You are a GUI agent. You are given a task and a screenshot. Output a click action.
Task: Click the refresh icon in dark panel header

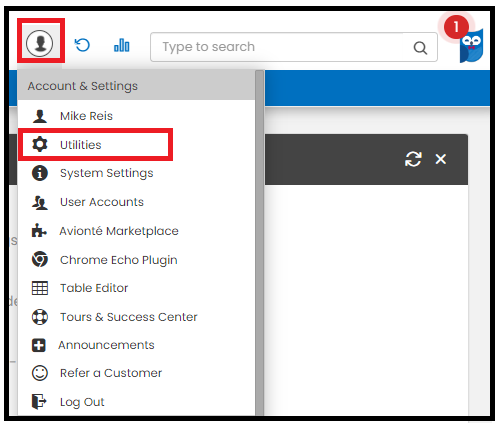tap(413, 159)
